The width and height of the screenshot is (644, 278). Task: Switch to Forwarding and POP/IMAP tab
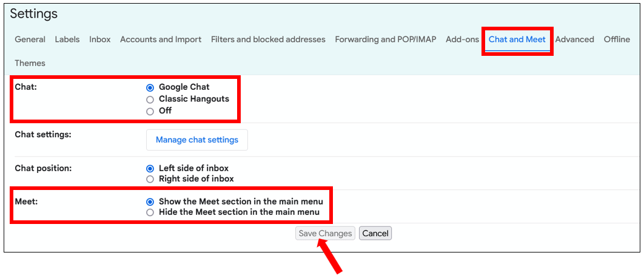(386, 39)
